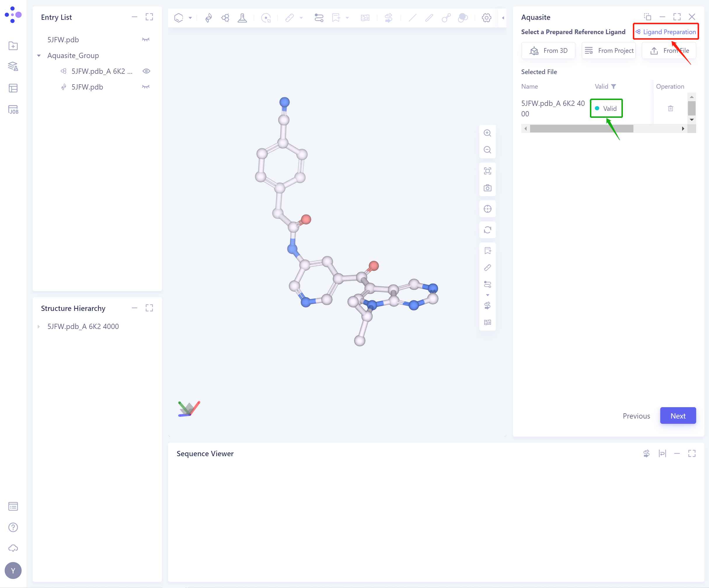Click the zoom-in magnifier in viewer sidebar
Viewport: 709px width, 588px height.
[x=487, y=133]
